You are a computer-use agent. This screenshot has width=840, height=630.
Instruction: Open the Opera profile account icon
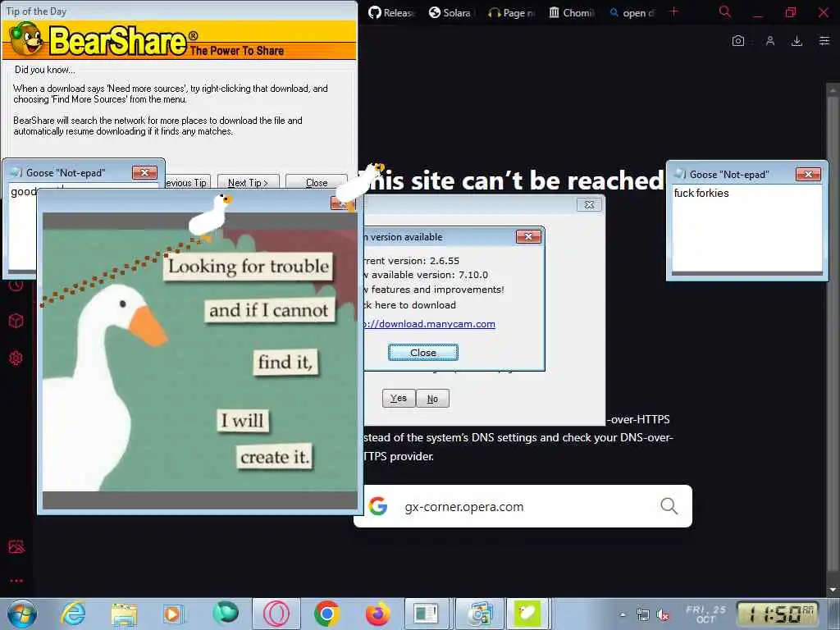tap(770, 41)
